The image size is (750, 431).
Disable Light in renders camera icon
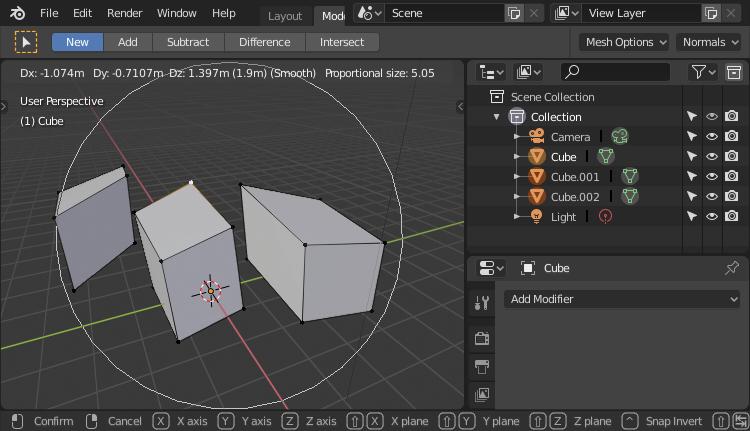point(731,216)
